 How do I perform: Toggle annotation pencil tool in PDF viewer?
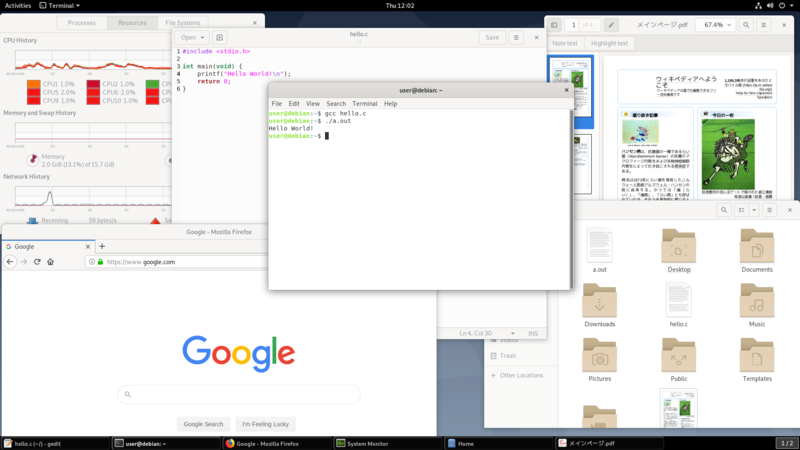pyautogui.click(x=611, y=24)
